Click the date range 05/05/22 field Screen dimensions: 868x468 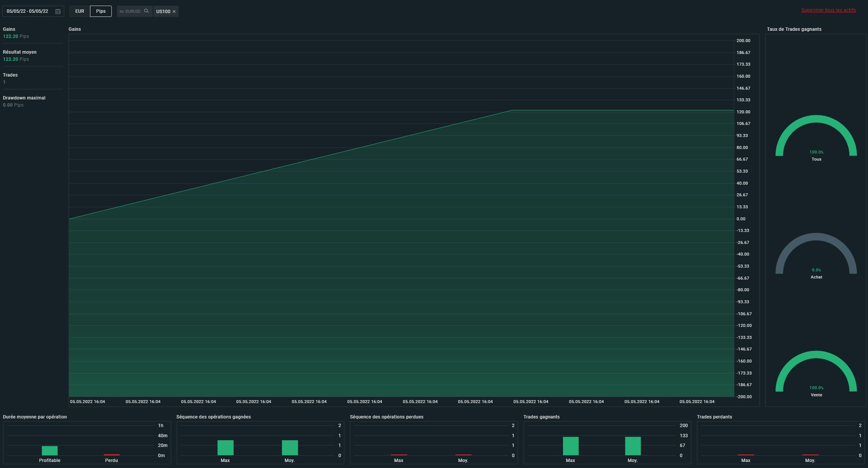(x=27, y=11)
